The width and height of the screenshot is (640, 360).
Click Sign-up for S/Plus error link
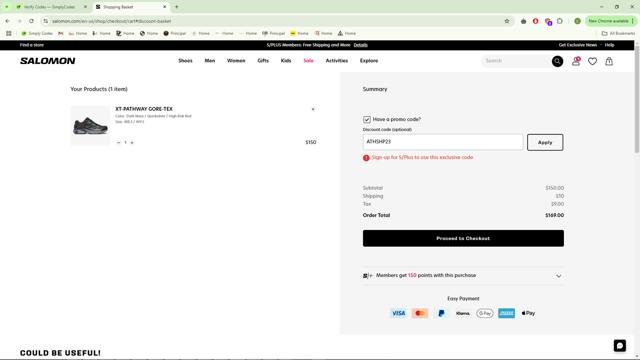coord(422,157)
